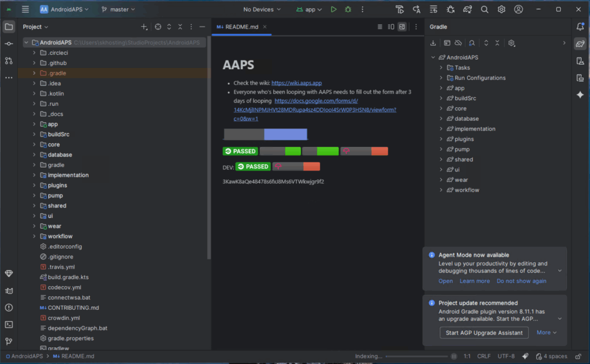The height and width of the screenshot is (364, 590).
Task: Open Logcat from the left sidebar
Action: point(9,290)
